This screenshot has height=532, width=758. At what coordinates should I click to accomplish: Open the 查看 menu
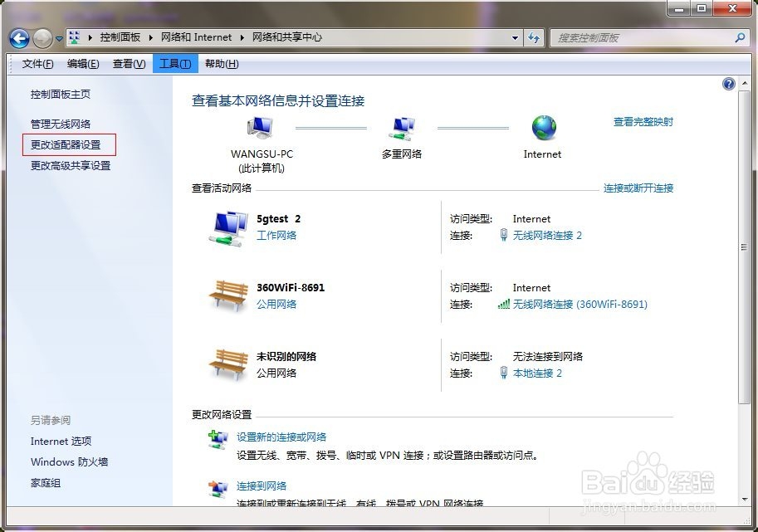coord(129,63)
